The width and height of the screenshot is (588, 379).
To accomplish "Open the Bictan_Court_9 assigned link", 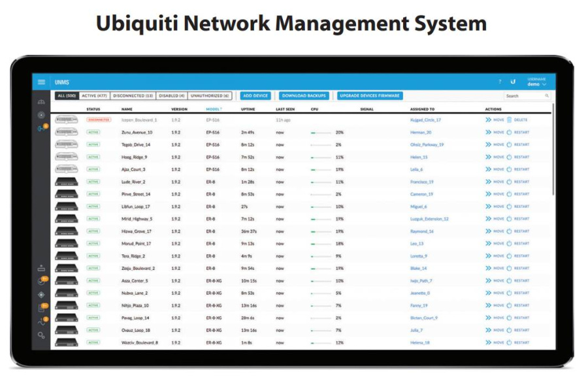I will [x=424, y=318].
